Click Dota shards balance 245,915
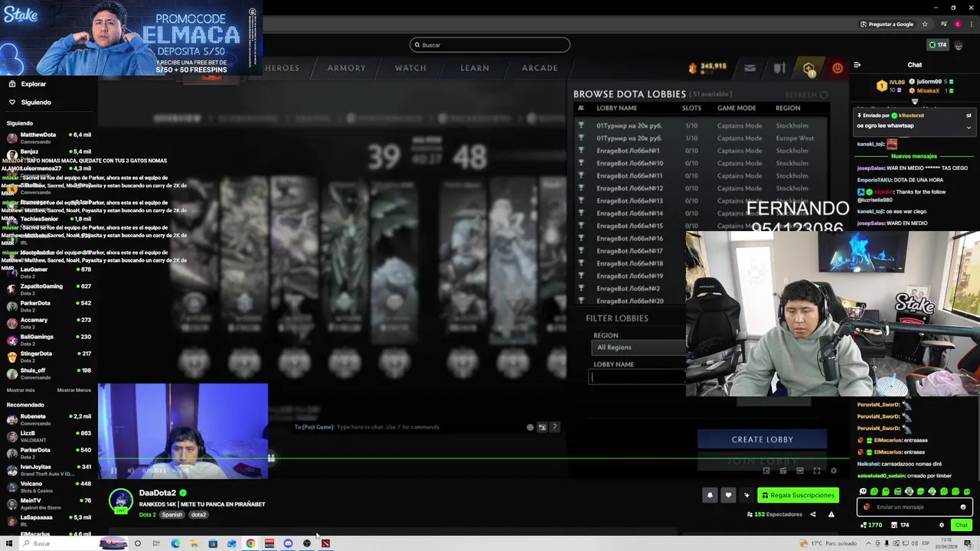The width and height of the screenshot is (980, 551). pos(707,68)
